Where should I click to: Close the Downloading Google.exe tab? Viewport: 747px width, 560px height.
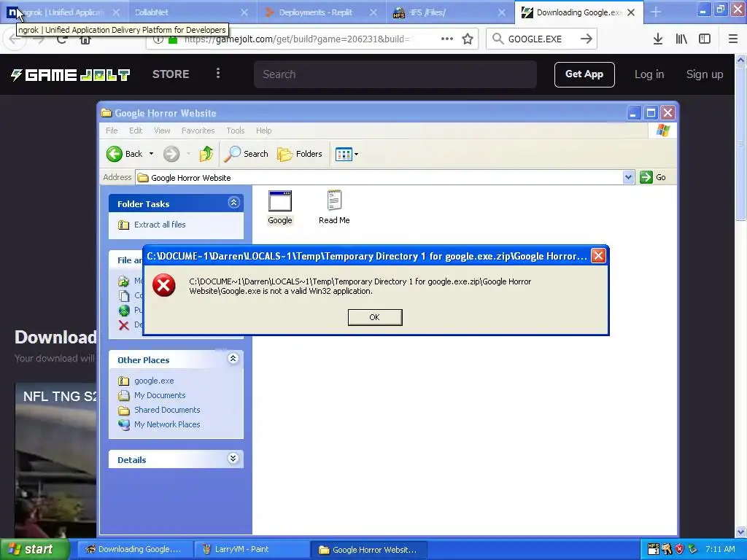pos(631,13)
